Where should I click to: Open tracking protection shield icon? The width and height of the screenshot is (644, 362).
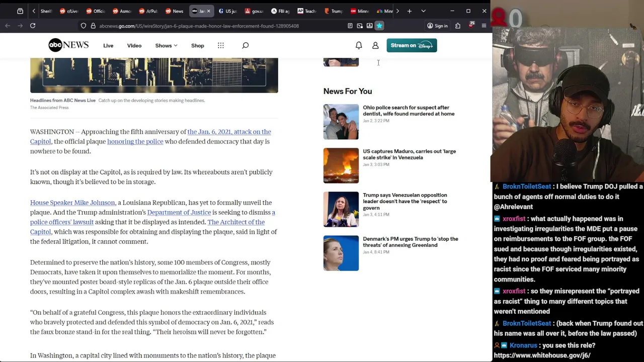coord(84,26)
